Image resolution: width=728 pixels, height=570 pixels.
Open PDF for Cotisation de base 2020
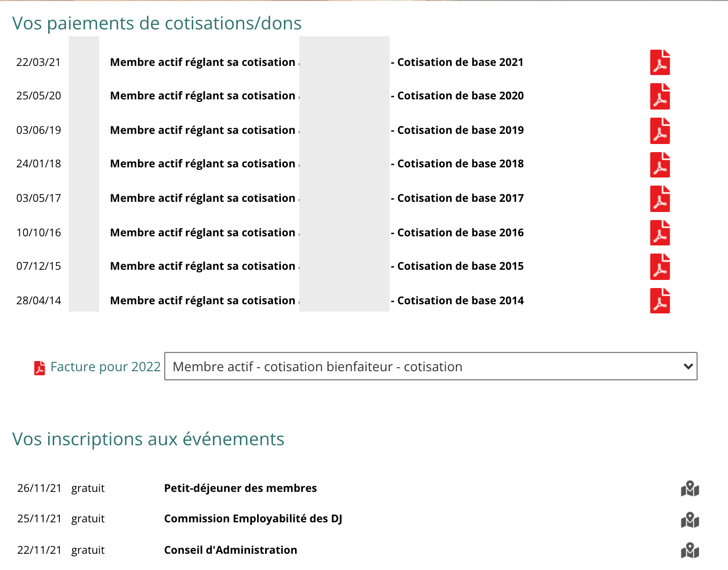(660, 96)
